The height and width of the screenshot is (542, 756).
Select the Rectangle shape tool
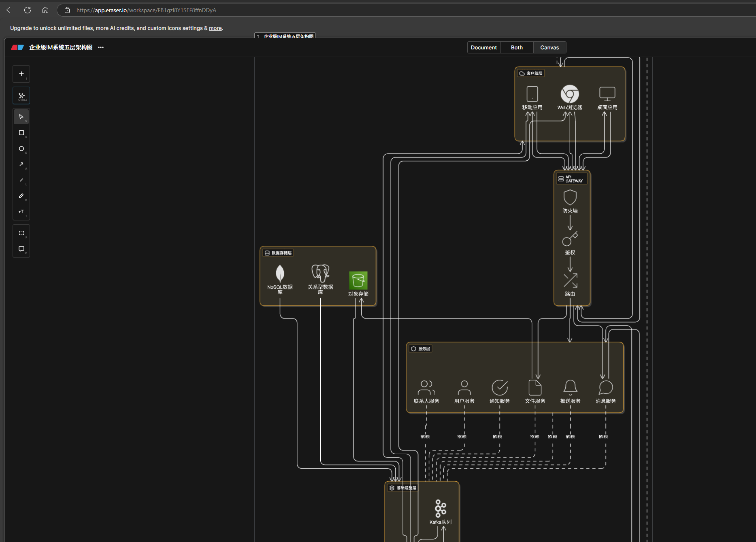[21, 133]
